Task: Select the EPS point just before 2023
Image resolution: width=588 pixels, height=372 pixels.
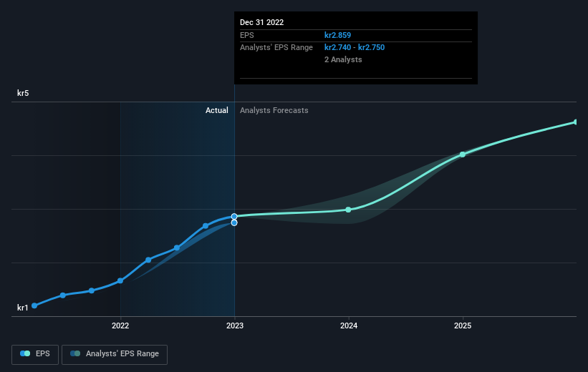Action: tap(206, 226)
